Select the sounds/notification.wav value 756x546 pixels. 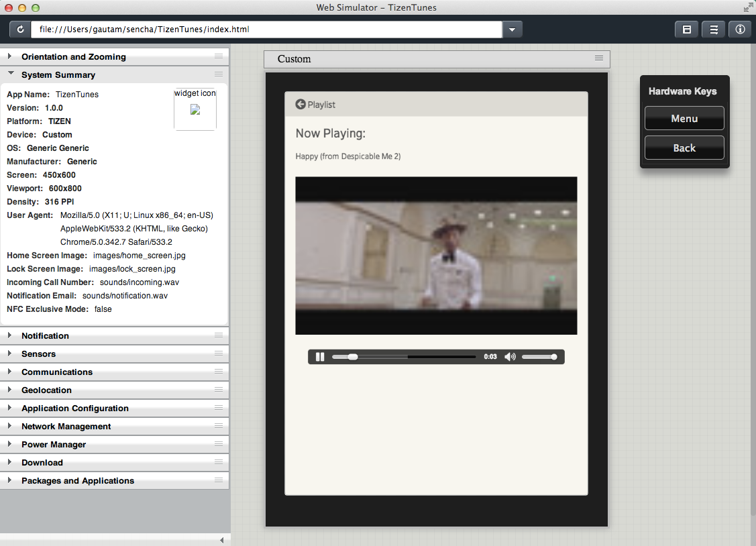point(125,296)
